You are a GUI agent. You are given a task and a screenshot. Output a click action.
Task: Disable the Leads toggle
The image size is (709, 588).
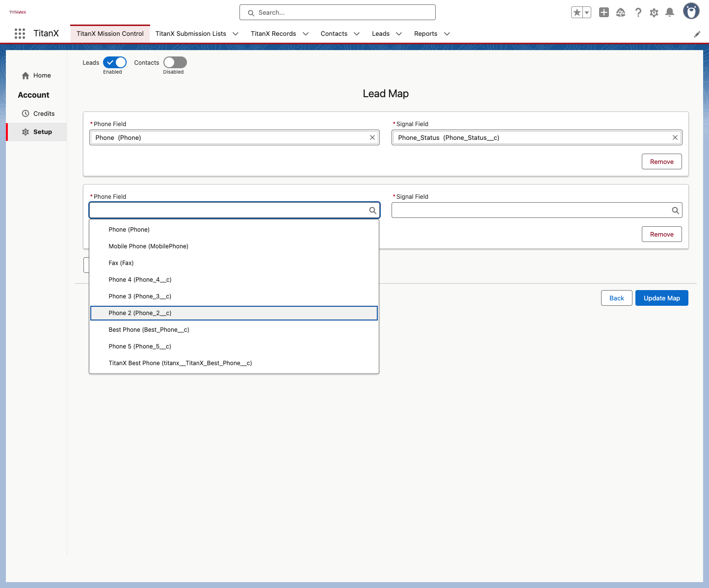(x=115, y=62)
